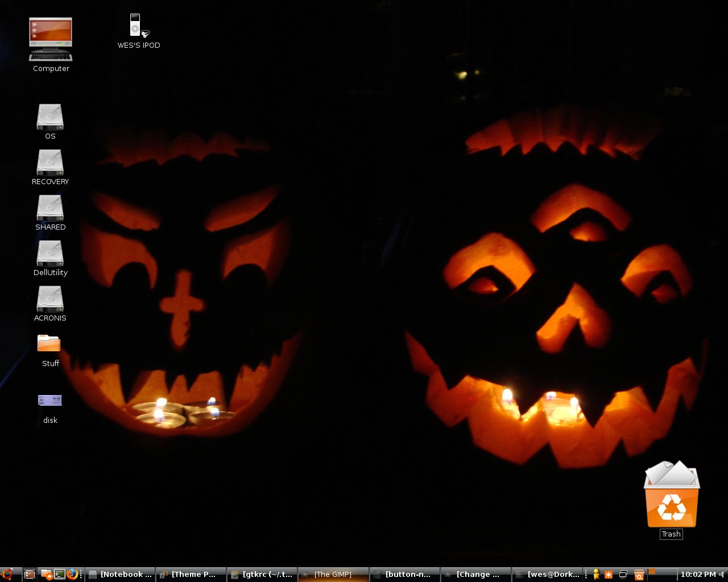This screenshot has height=582, width=728.
Task: Click the 10:02 PM clock
Action: [x=698, y=574]
